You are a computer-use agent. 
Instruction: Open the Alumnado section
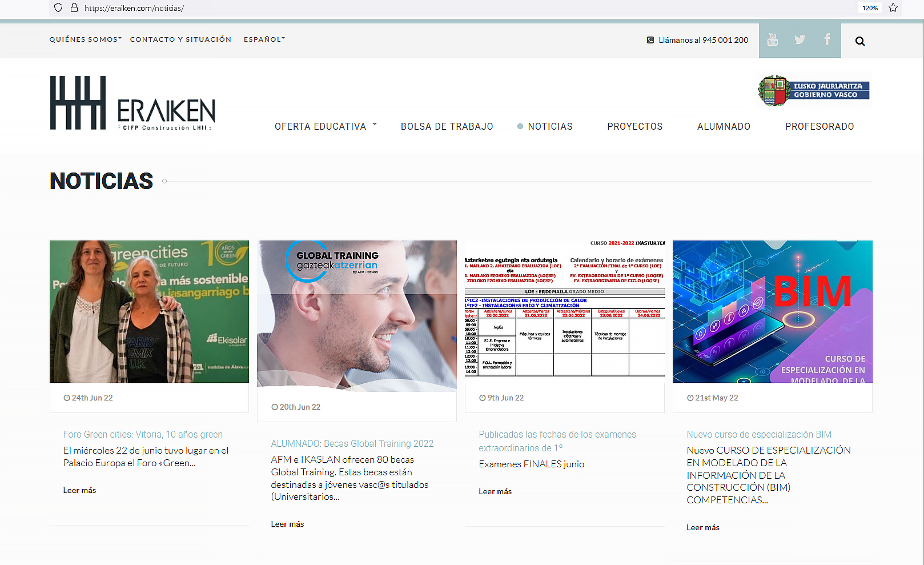point(724,126)
